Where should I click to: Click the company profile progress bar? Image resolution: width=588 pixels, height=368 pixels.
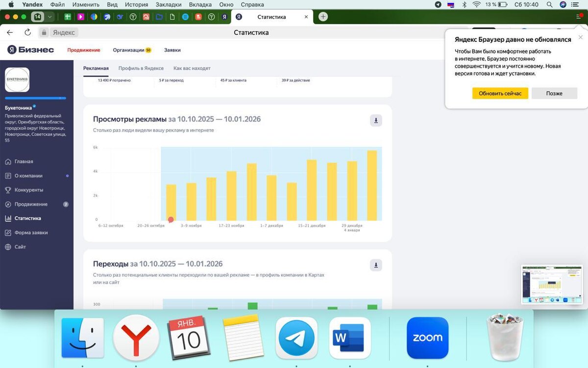pyautogui.click(x=35, y=98)
